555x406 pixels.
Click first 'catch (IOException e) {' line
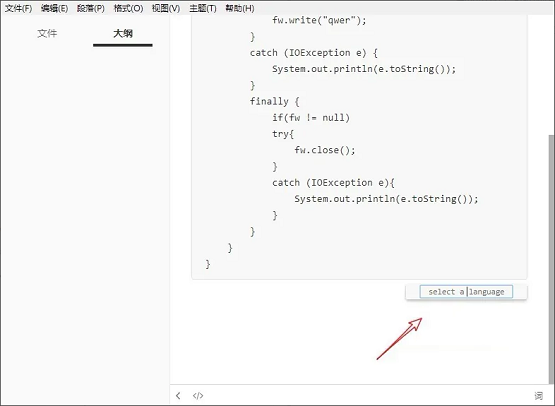pos(314,53)
